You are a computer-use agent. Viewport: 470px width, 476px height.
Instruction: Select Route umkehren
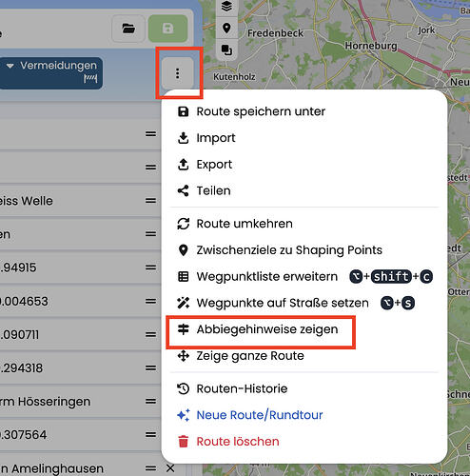click(x=235, y=224)
